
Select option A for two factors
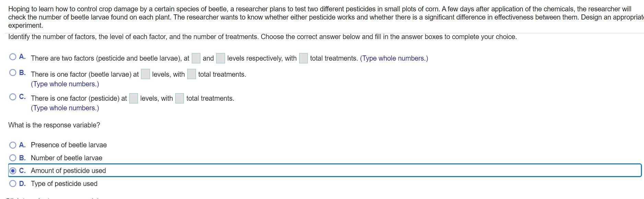pos(13,57)
